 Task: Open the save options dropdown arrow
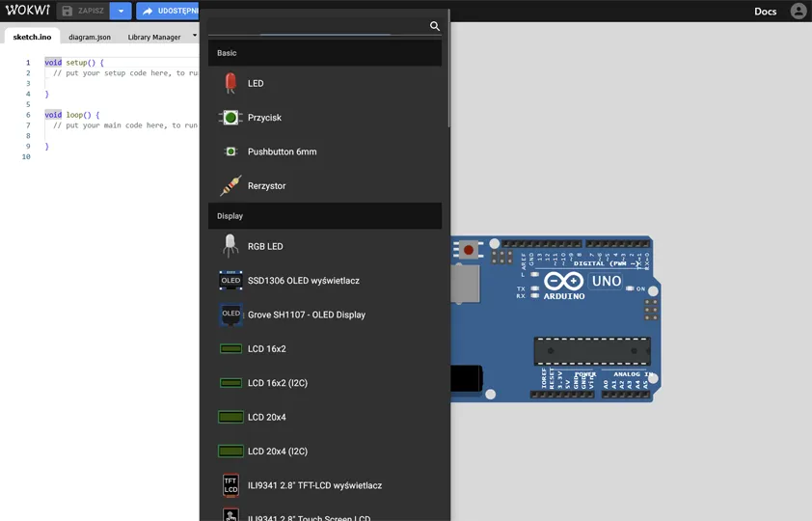point(121,11)
